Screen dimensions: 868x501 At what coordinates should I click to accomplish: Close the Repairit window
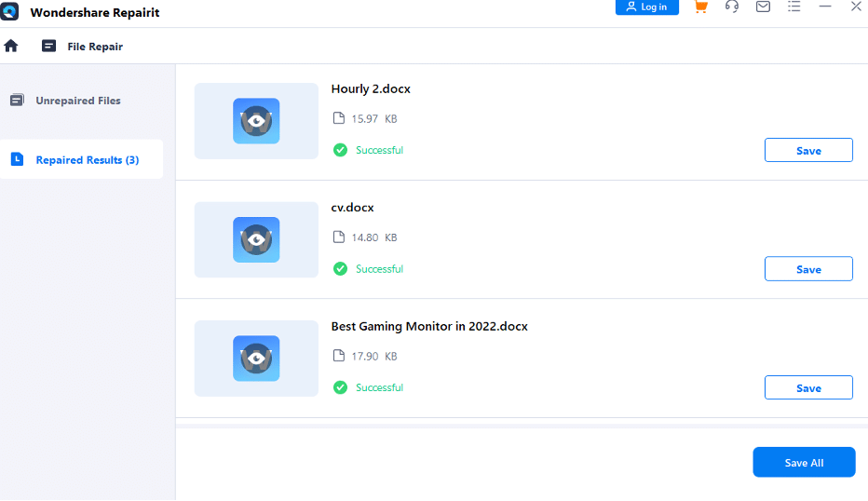coord(856,7)
